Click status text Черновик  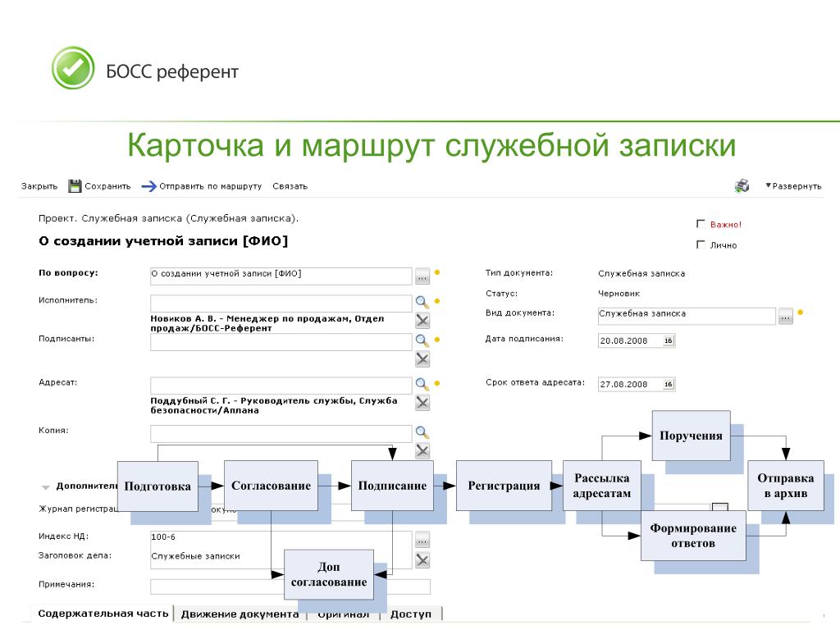[619, 294]
